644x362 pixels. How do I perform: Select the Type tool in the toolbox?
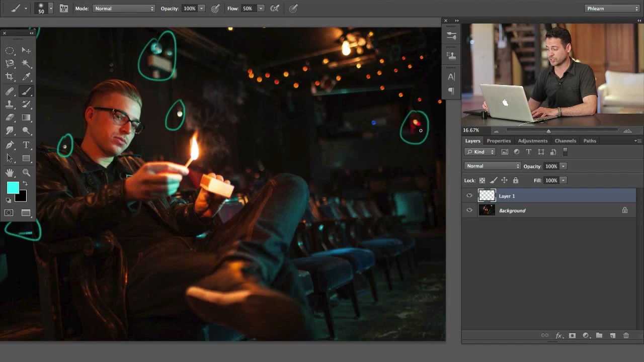coord(26,145)
